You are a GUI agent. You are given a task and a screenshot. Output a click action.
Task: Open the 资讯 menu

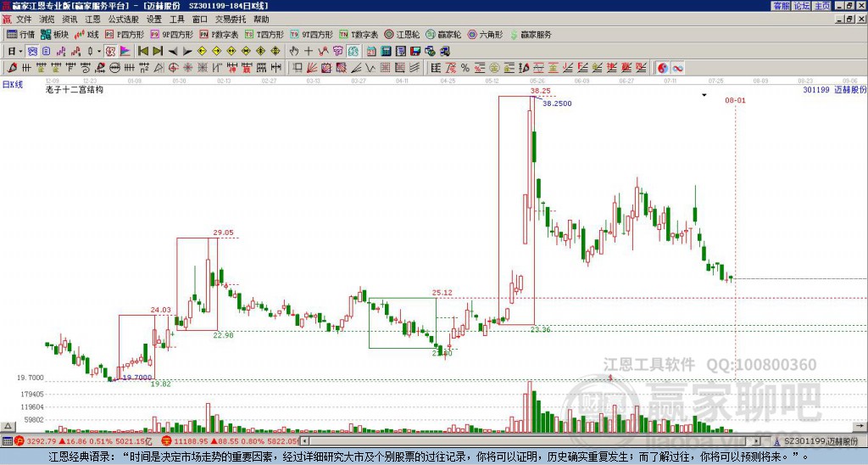[x=70, y=20]
